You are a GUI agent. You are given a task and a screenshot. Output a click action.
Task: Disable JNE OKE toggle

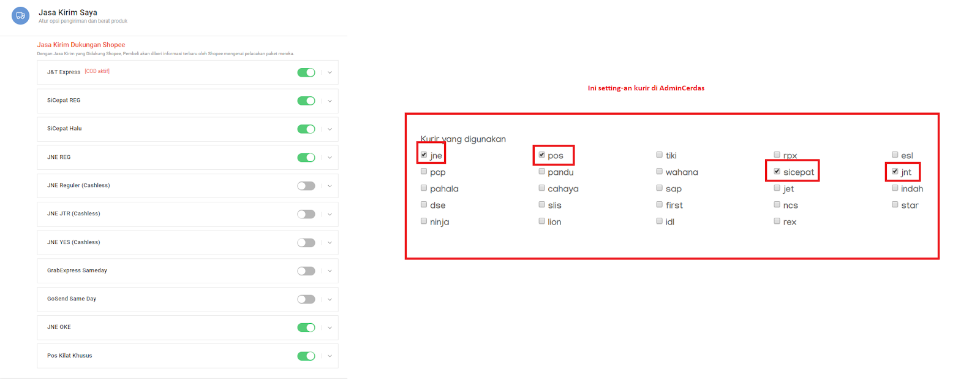point(306,327)
